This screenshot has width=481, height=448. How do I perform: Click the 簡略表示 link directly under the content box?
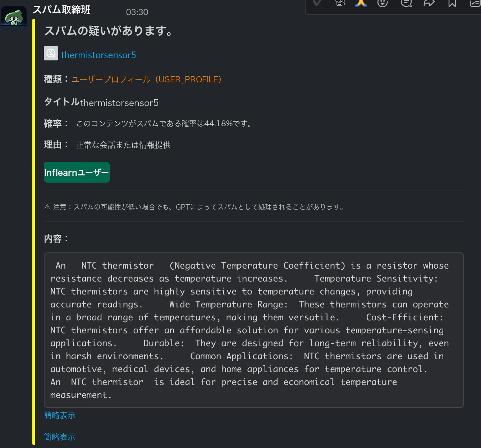[60, 415]
